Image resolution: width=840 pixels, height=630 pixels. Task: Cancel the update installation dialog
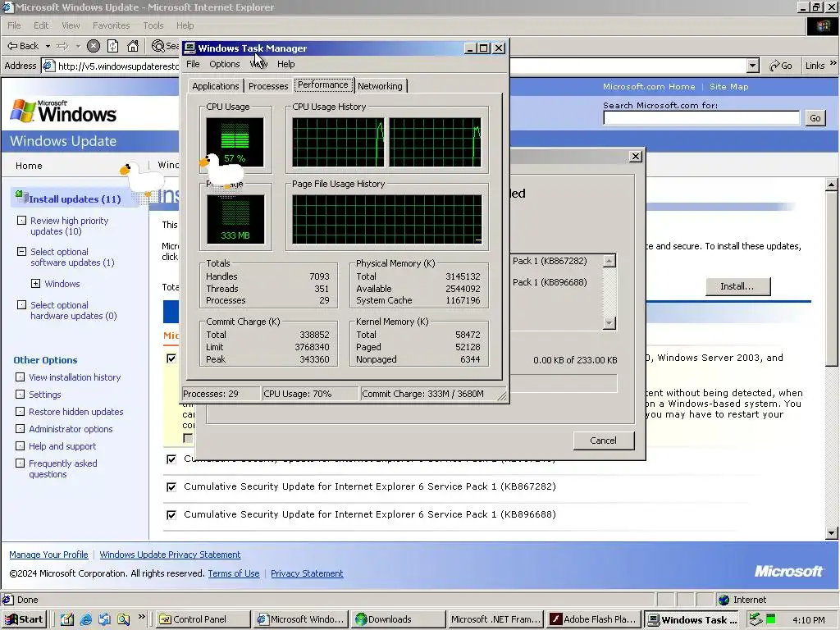pyautogui.click(x=603, y=441)
